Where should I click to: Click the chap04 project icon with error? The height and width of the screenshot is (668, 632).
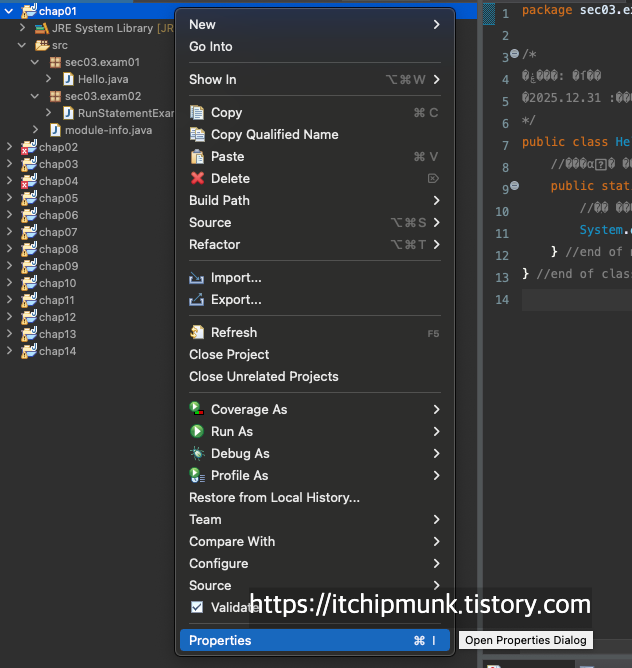point(29,181)
